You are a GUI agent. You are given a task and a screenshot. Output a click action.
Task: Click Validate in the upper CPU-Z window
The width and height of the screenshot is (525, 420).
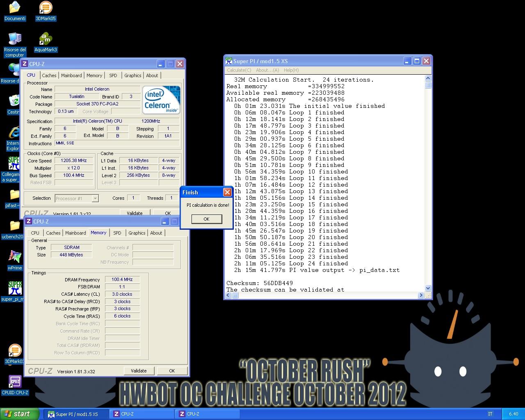tap(135, 213)
